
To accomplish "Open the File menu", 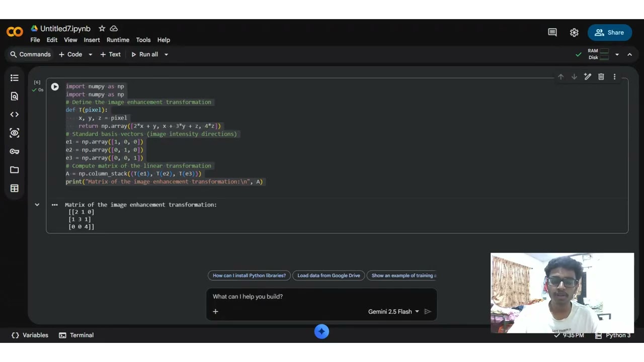I will [x=35, y=40].
